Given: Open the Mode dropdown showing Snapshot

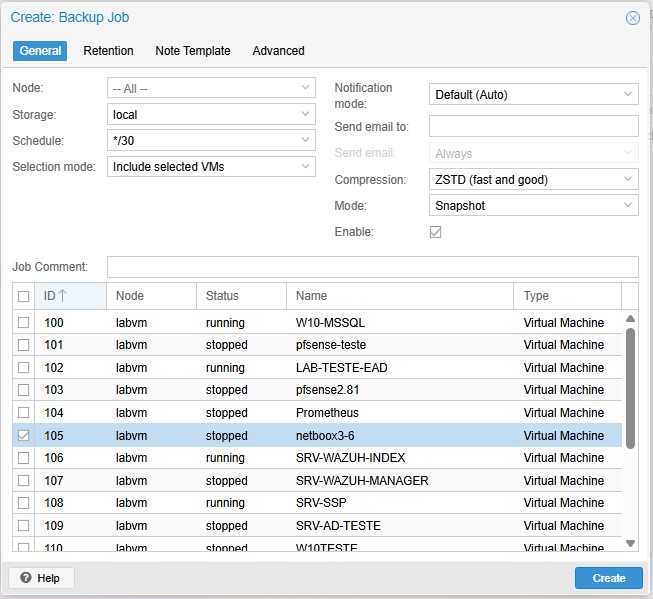Looking at the screenshot, I should tap(628, 205).
